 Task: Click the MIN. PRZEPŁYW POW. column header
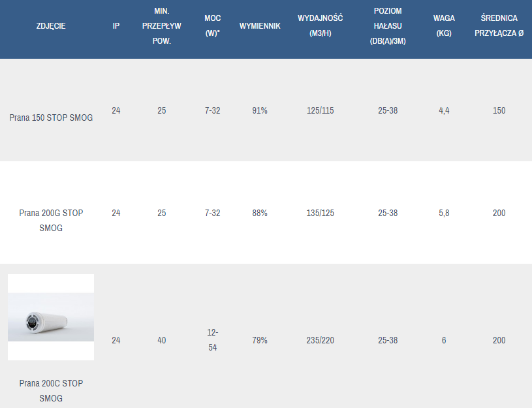pos(161,26)
